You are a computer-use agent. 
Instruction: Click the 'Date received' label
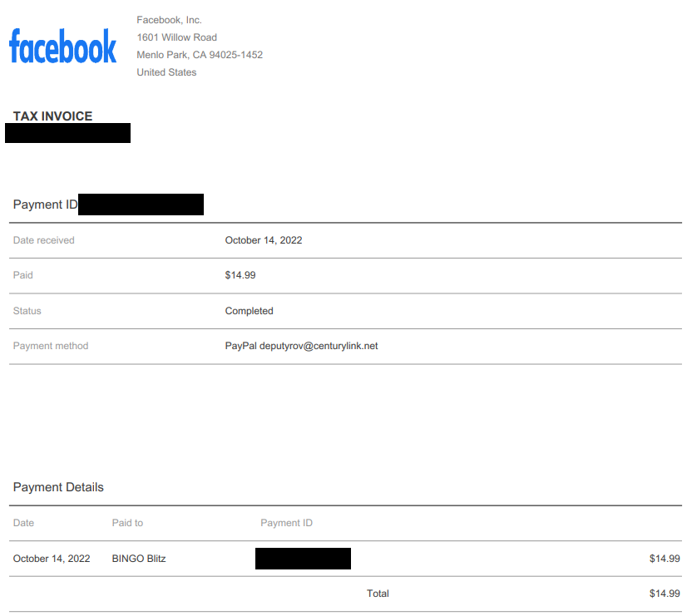click(x=43, y=240)
